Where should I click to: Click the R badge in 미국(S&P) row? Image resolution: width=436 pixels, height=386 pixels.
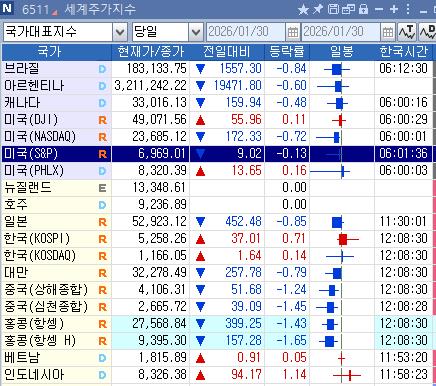point(103,154)
